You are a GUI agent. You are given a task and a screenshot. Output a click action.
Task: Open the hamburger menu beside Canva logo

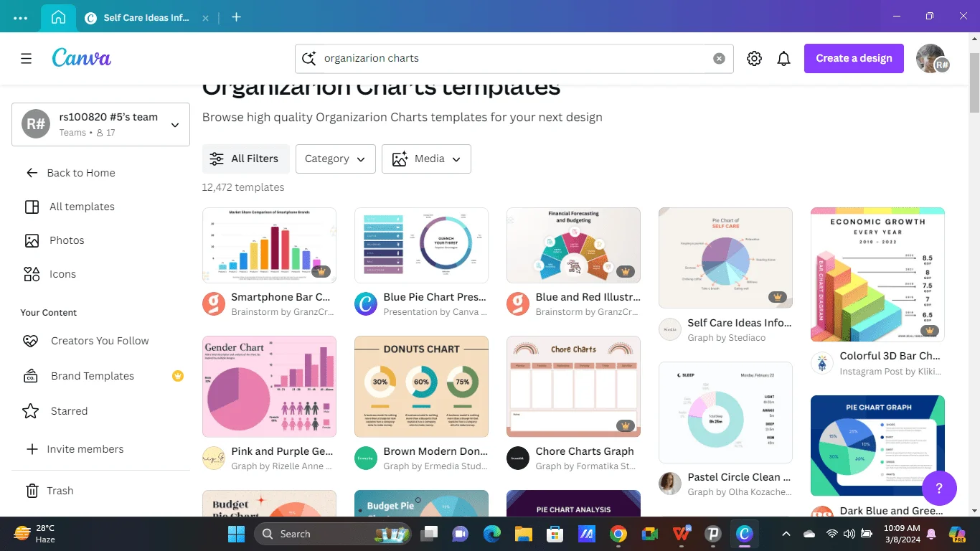click(27, 59)
